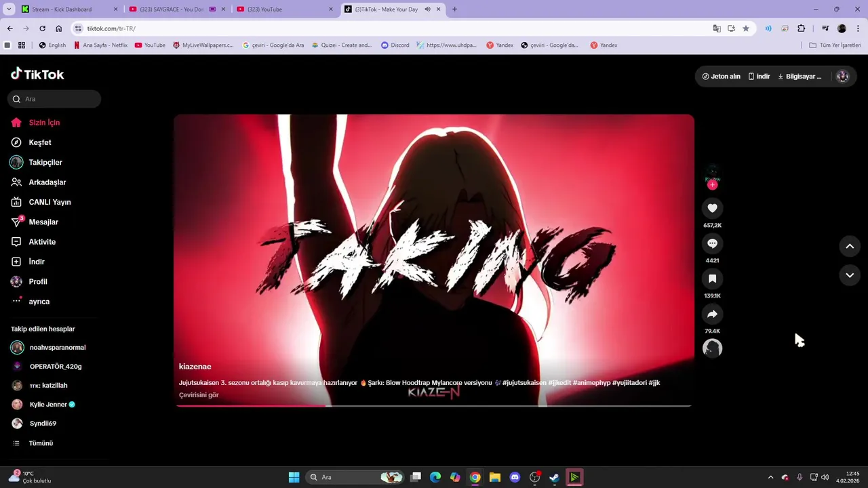Click the TikTok logo
Image resolution: width=868 pixels, height=488 pixels.
point(37,75)
